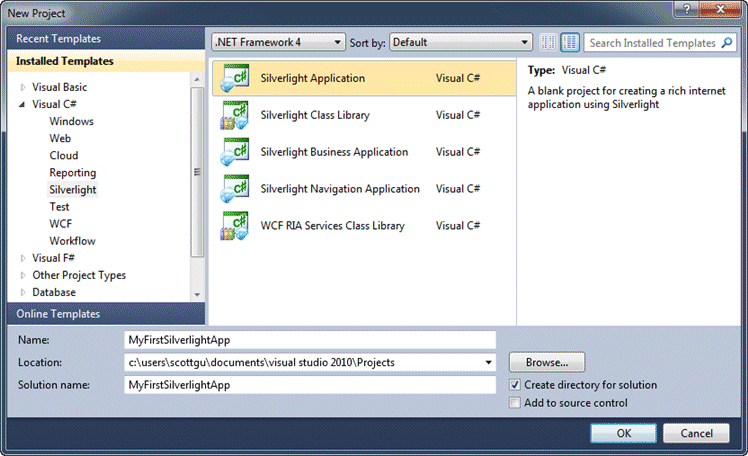The image size is (748, 456).
Task: Collapse the Visual C# tree node
Action: 22,104
